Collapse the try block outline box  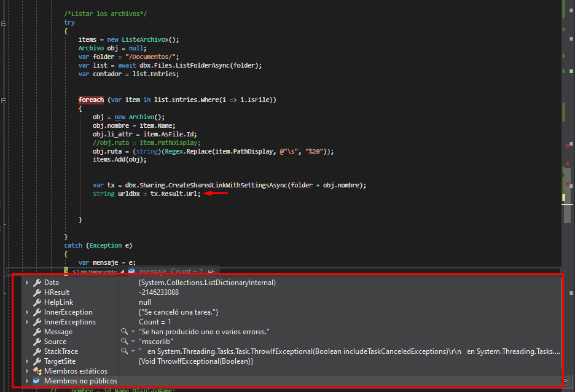click(x=4, y=23)
